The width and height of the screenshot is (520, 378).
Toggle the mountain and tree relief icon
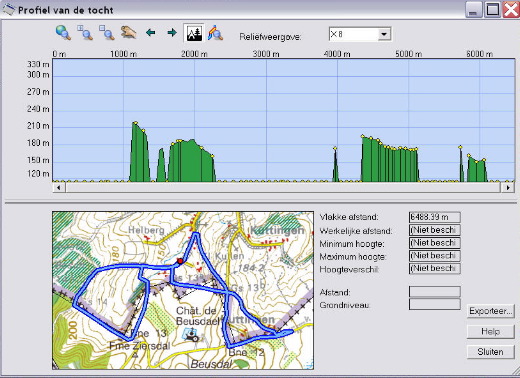[194, 33]
